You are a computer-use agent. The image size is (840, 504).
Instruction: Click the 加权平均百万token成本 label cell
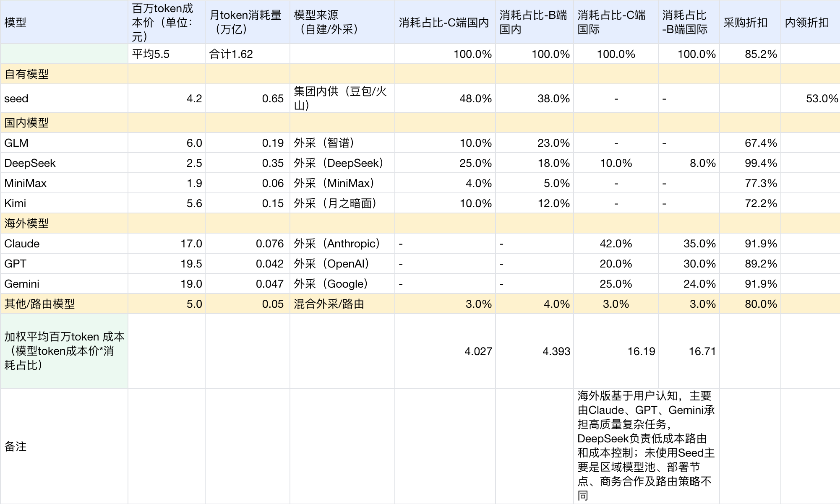point(64,351)
